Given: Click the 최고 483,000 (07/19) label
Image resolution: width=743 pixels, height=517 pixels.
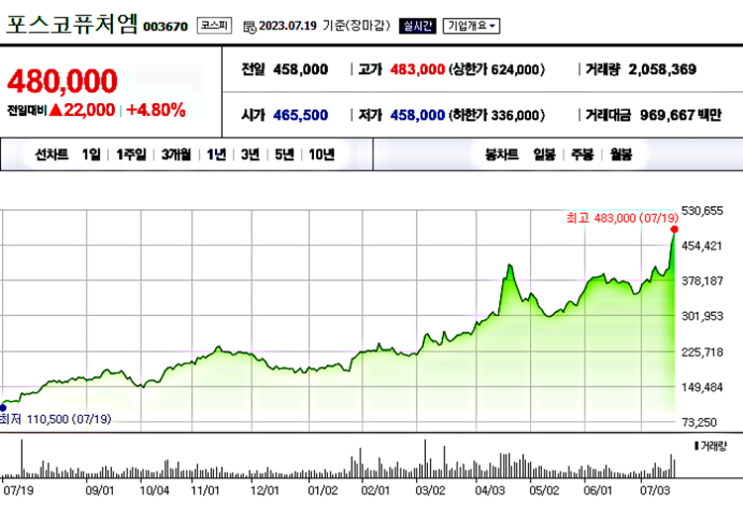Looking at the screenshot, I should coord(622,218).
